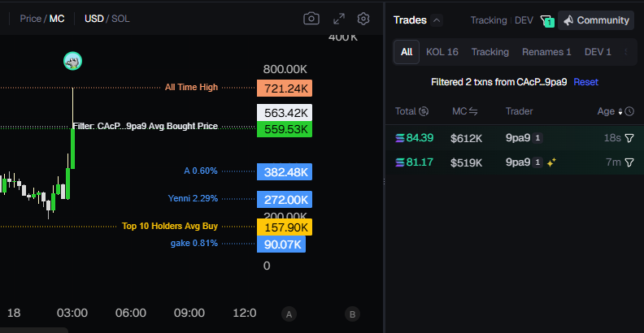644x333 pixels.
Task: Open the chart settings gear
Action: pyautogui.click(x=363, y=19)
